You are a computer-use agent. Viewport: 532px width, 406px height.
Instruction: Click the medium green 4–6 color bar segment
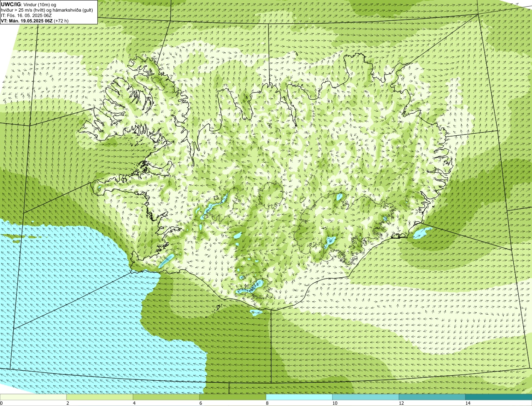(x=166, y=397)
